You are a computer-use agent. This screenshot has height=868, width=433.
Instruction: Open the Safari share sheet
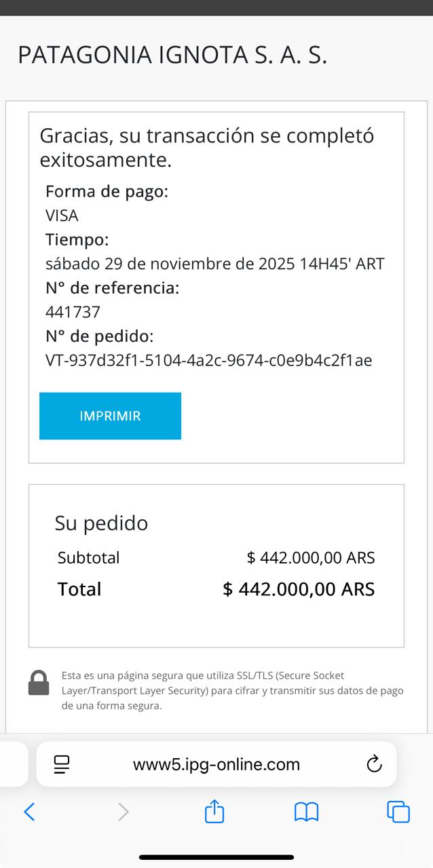coord(214,811)
